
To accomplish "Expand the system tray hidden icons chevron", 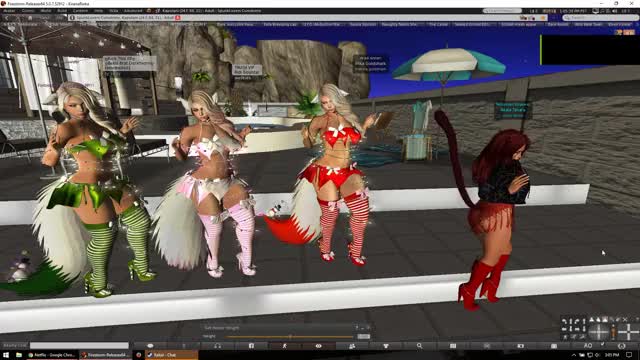I will tap(573, 356).
